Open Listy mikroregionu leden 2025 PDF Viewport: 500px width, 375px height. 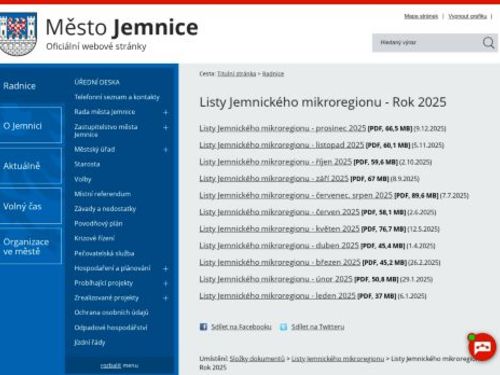click(x=278, y=296)
